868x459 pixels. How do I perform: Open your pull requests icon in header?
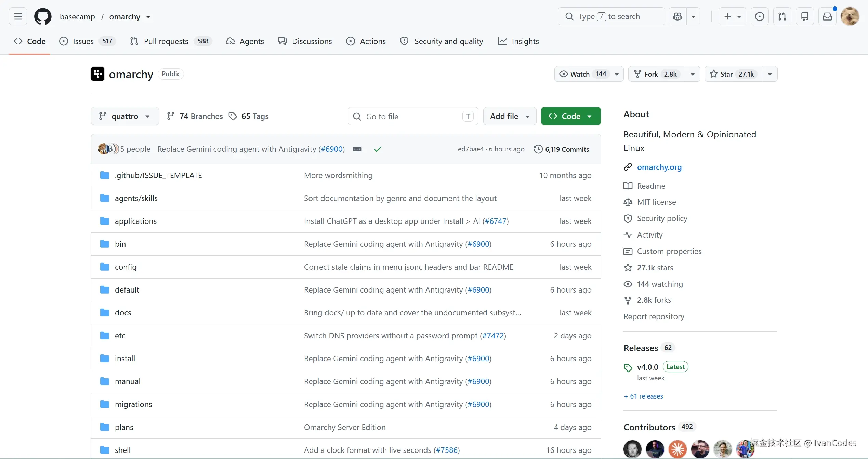pyautogui.click(x=782, y=16)
